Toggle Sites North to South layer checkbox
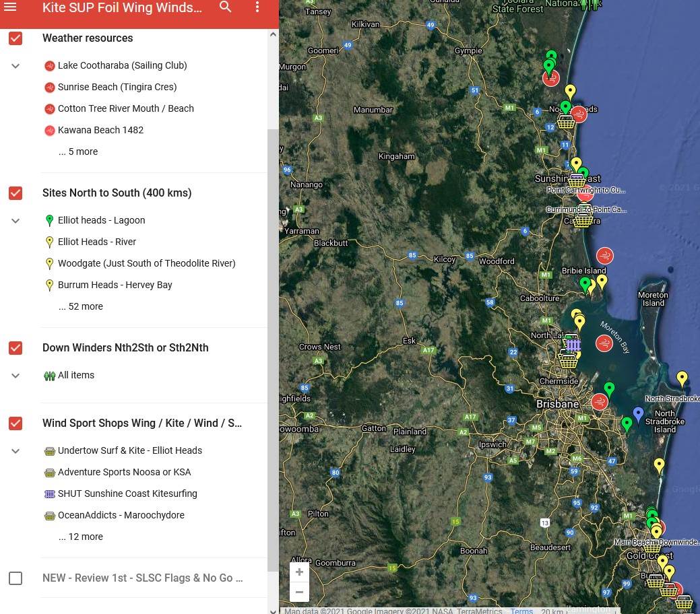The image size is (700, 614). (x=15, y=193)
